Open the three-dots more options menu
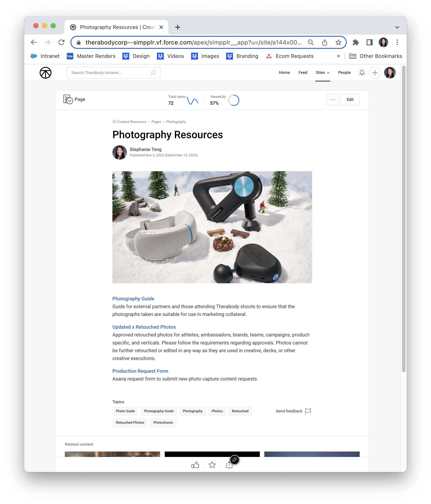Screen dimensions: 431x504 click(332, 100)
